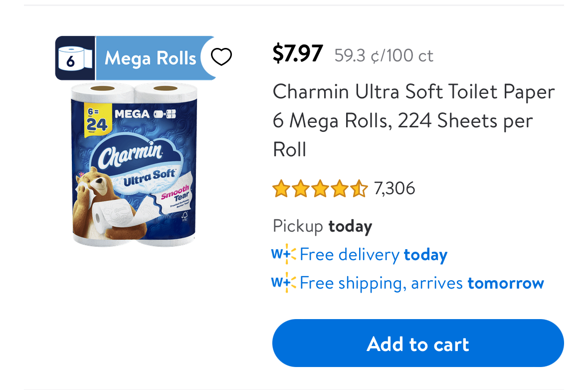The width and height of the screenshot is (588, 390).
Task: Click the Smooth Tear label on package
Action: pyautogui.click(x=176, y=195)
